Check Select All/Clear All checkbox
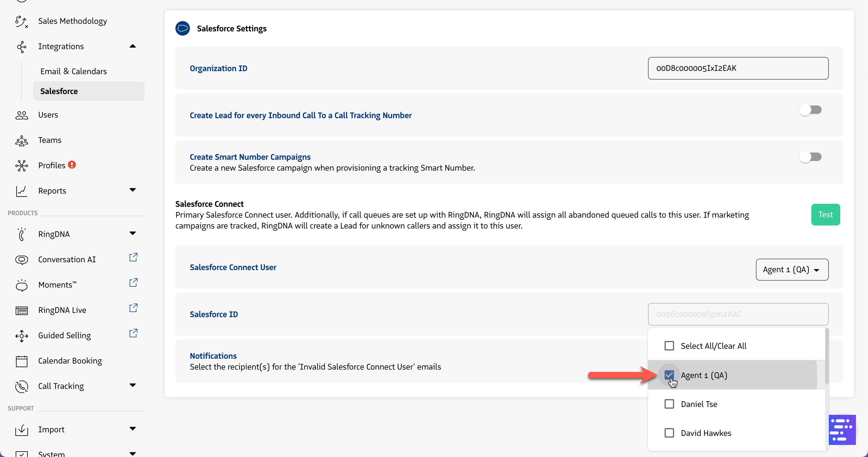868x457 pixels. 669,346
